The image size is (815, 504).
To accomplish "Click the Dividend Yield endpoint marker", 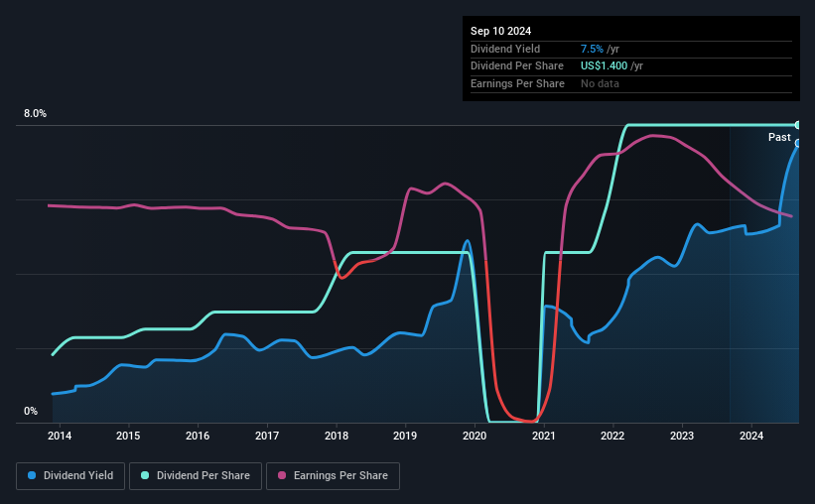I will click(x=798, y=143).
